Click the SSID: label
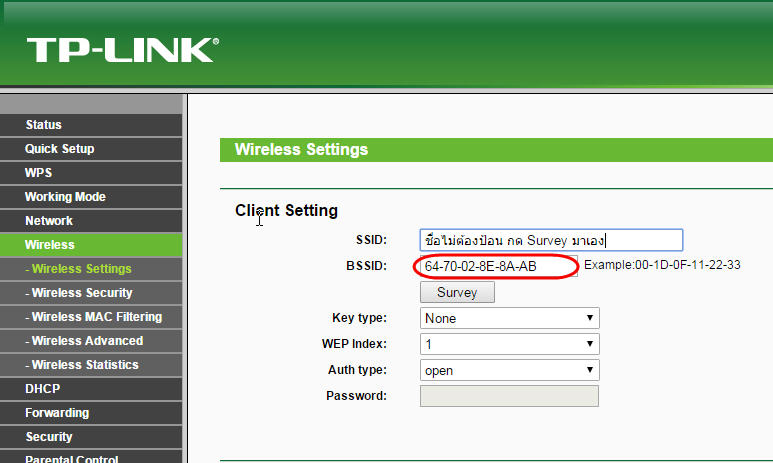Screen dimensions: 773x463 point(372,240)
